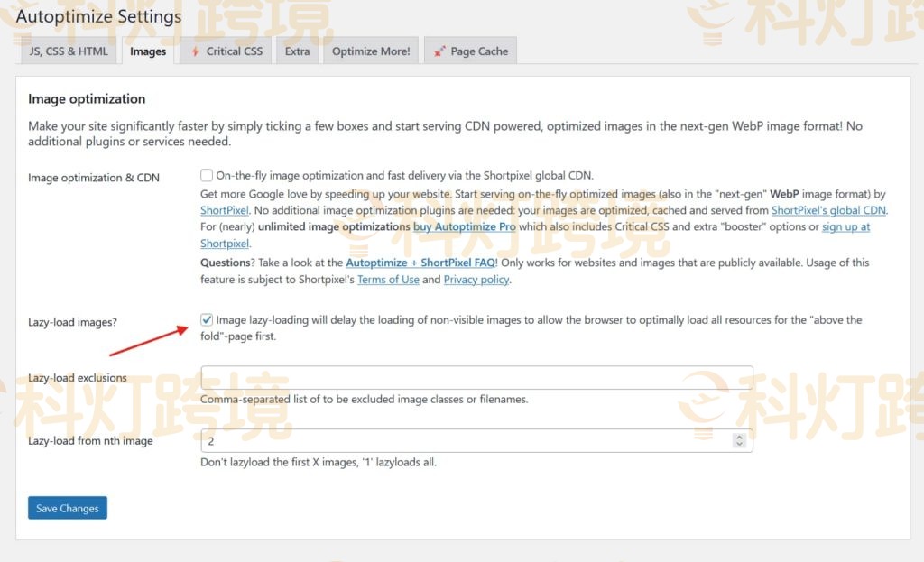The width and height of the screenshot is (924, 562).
Task: Open the Privacy policy link
Action: 476,280
